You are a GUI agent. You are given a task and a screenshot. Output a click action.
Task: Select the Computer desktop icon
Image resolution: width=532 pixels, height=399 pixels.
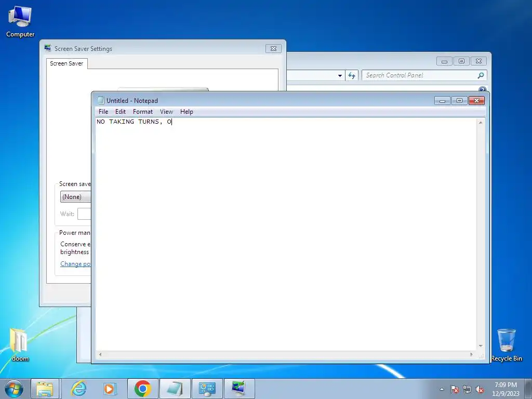20,22
